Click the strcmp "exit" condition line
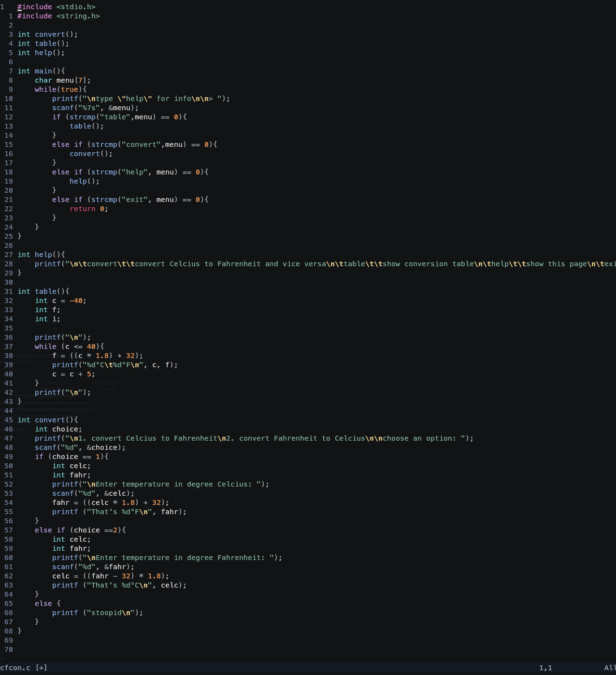This screenshot has height=675, width=616. 130,200
